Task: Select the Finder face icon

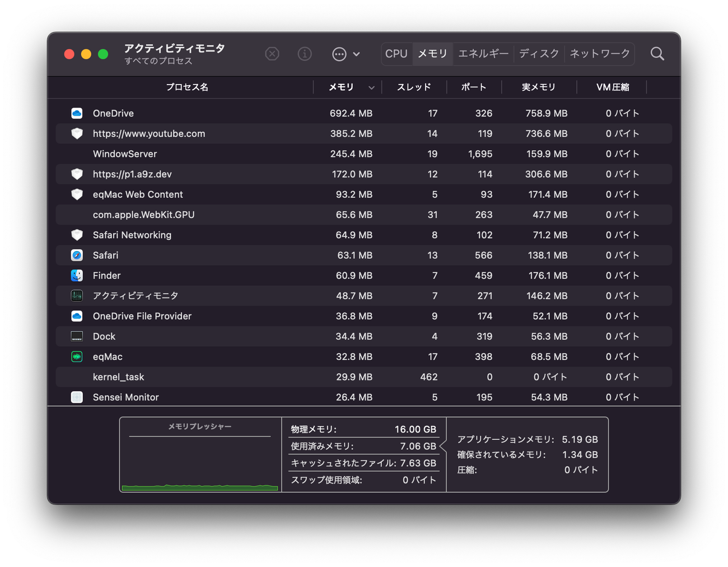Action: (77, 276)
